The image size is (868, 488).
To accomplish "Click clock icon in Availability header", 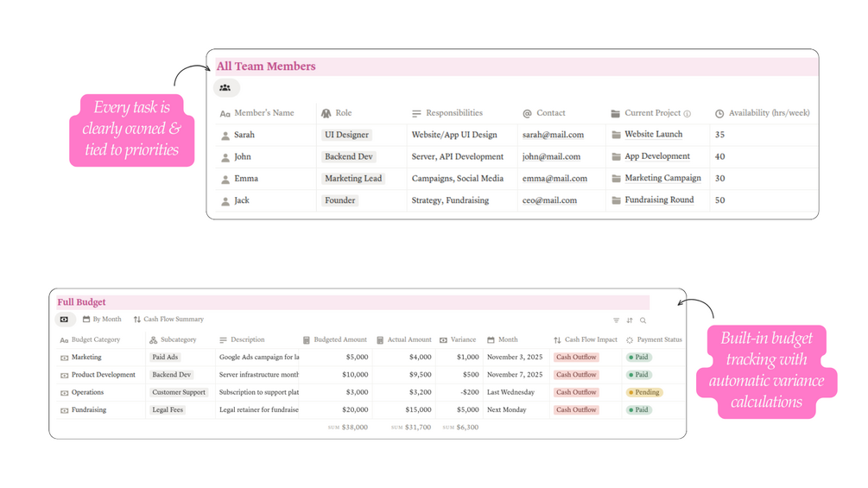I will click(x=719, y=113).
